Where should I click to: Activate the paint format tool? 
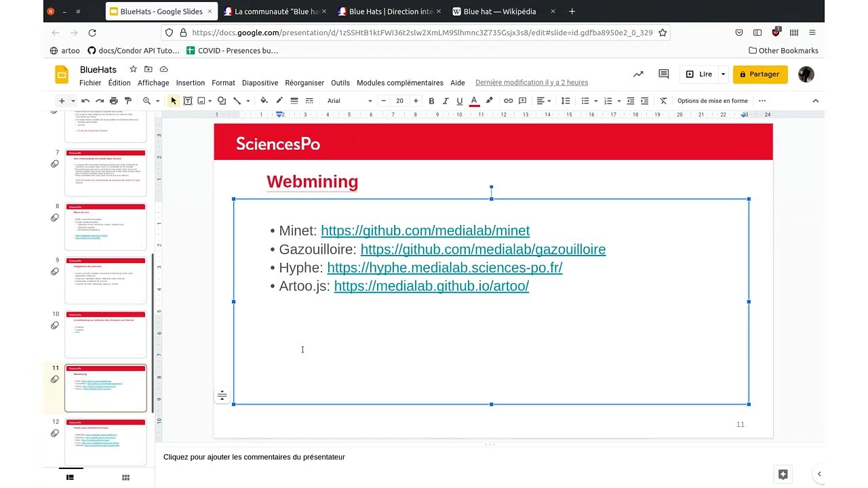128,101
